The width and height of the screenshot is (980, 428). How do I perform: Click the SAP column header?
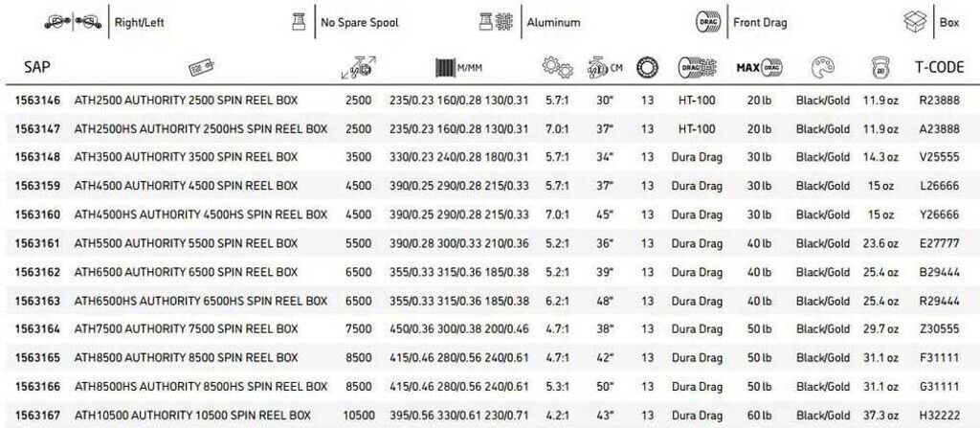tap(37, 68)
